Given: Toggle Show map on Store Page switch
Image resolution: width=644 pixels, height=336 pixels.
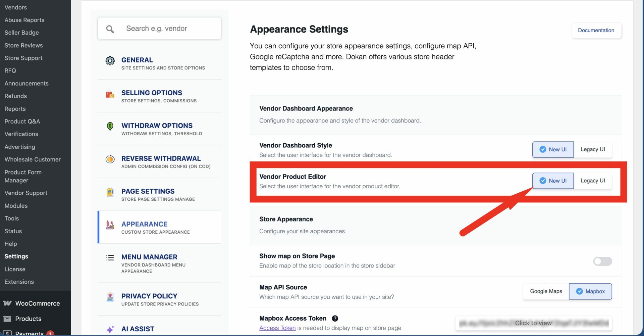Looking at the screenshot, I should tap(602, 261).
